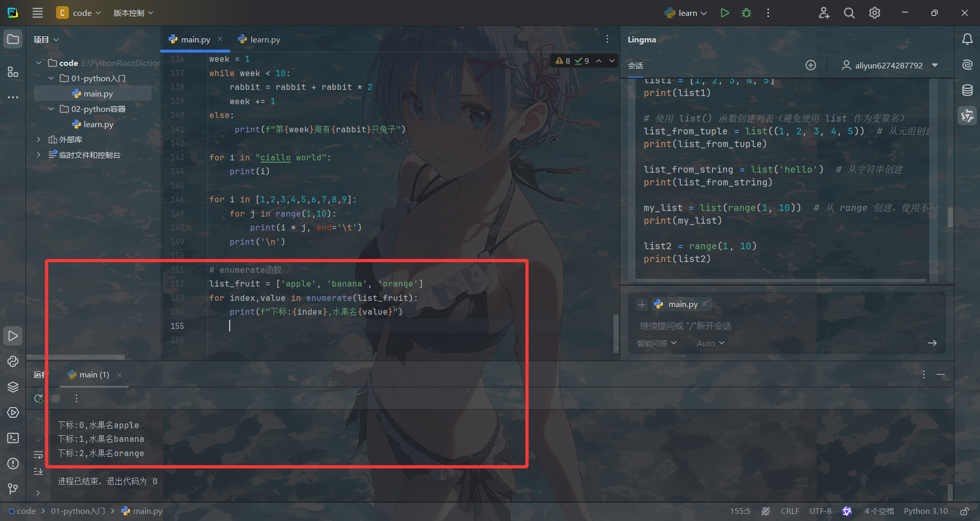
Task: Collapse the 02-python容器 folder
Action: point(51,109)
